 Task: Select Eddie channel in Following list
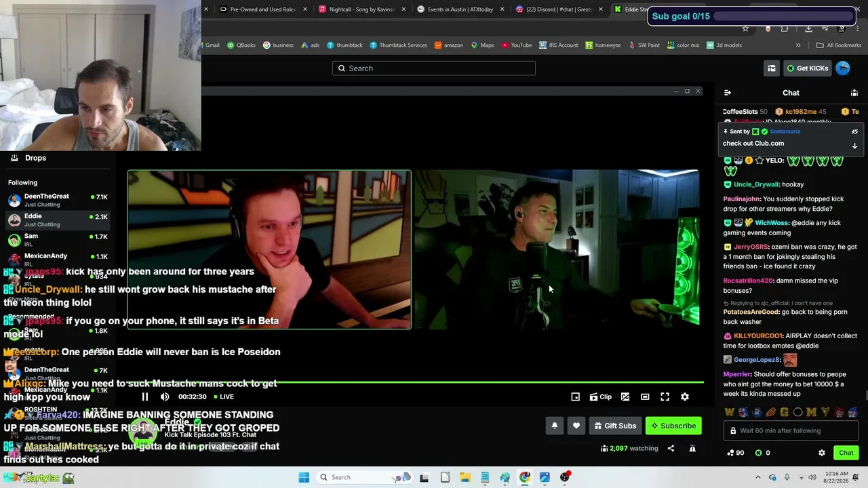point(58,220)
